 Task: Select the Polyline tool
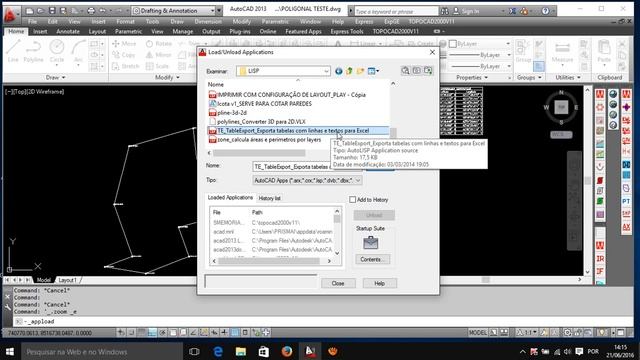click(x=33, y=51)
